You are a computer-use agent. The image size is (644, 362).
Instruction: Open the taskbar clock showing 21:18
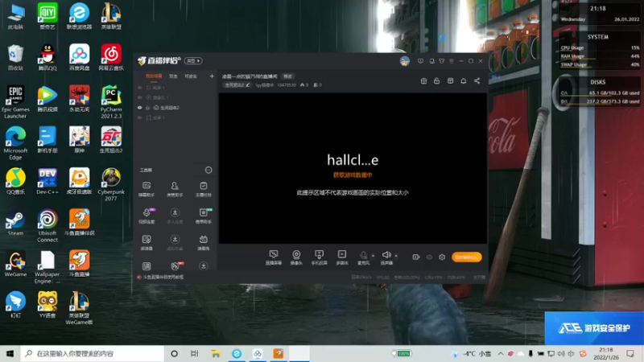[606, 353]
